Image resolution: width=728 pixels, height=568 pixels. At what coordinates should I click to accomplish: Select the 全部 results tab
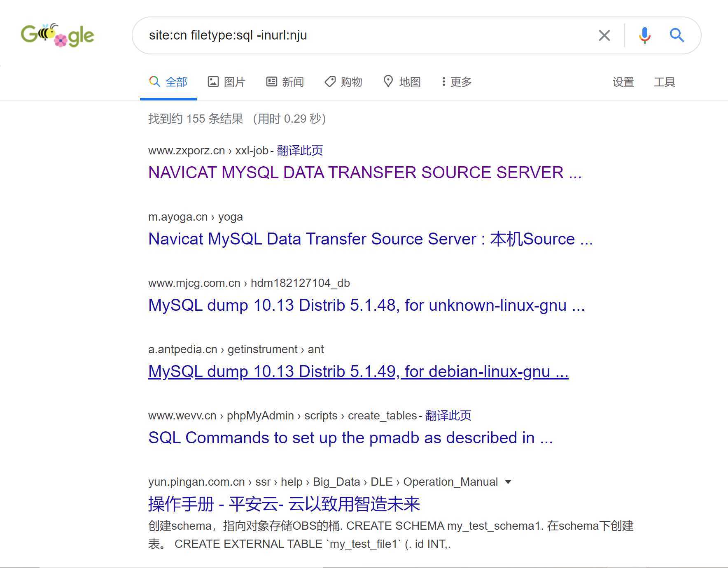point(168,82)
